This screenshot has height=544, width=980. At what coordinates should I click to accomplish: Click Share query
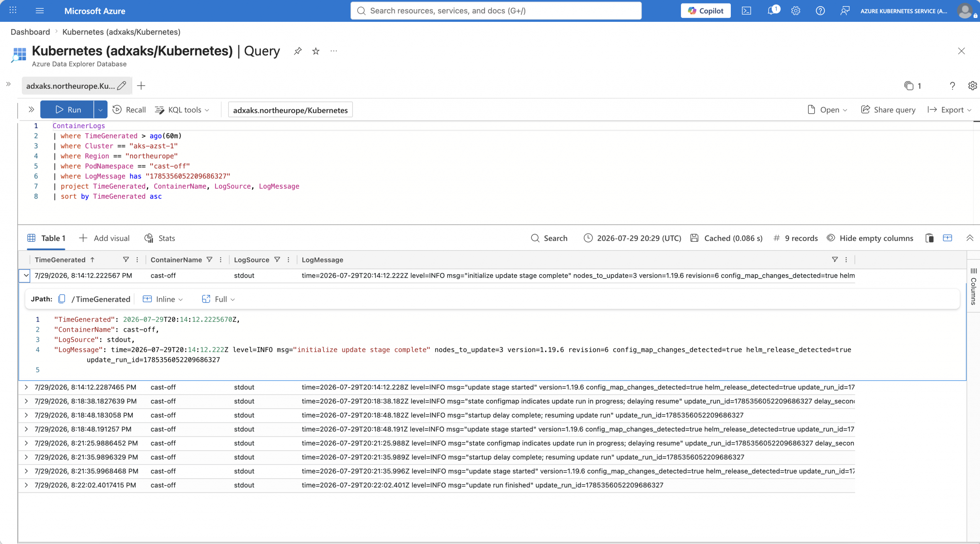[888, 110]
